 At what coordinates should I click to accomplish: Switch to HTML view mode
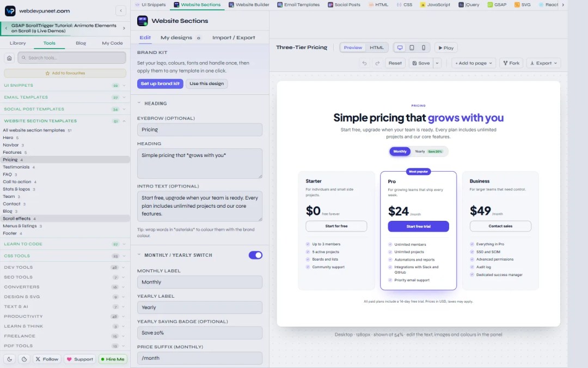(377, 47)
